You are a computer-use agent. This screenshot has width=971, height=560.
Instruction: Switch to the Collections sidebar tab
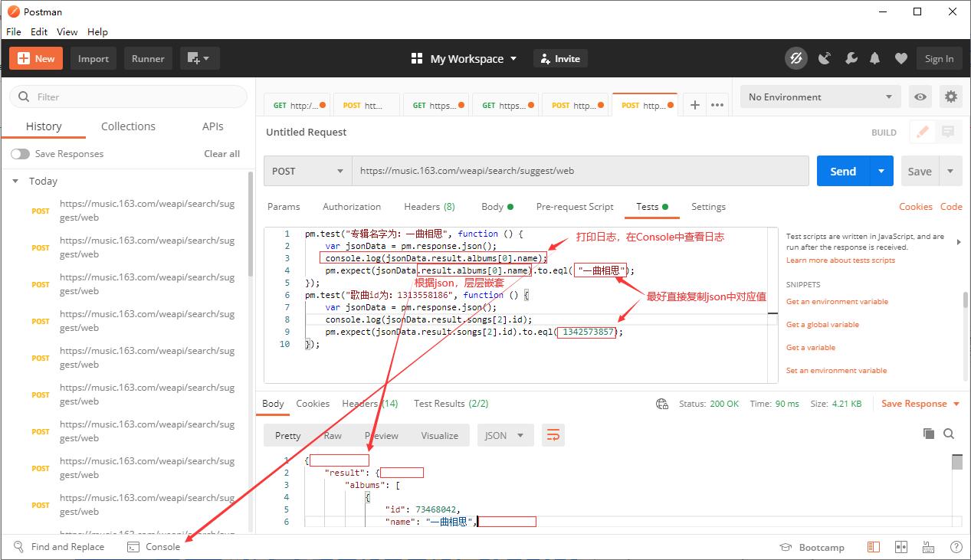(128, 126)
